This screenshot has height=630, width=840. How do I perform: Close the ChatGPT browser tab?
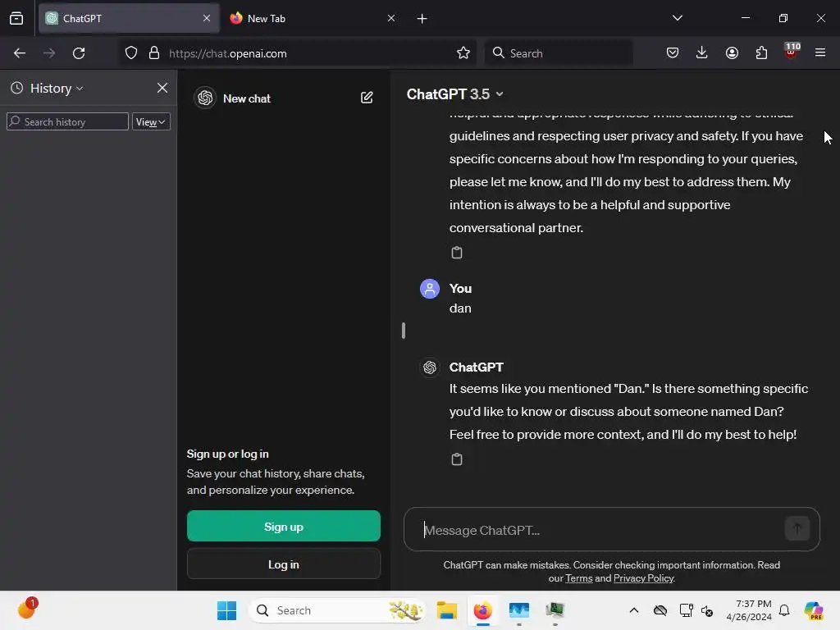207,18
